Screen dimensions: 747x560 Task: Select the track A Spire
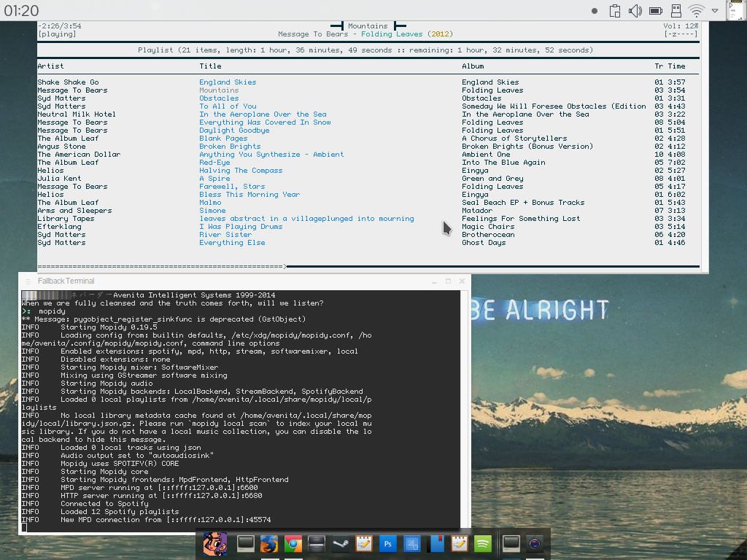point(214,179)
